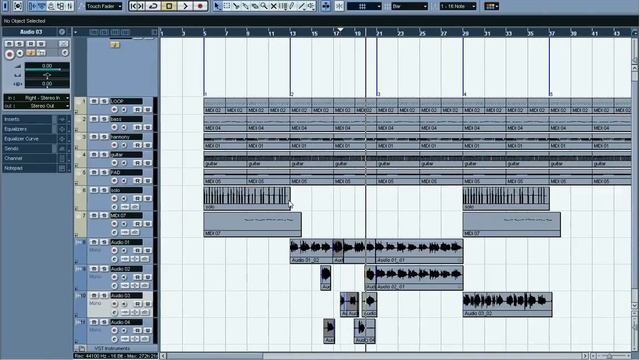Open the Mixer window icon
The height and width of the screenshot is (360, 640).
70,6
